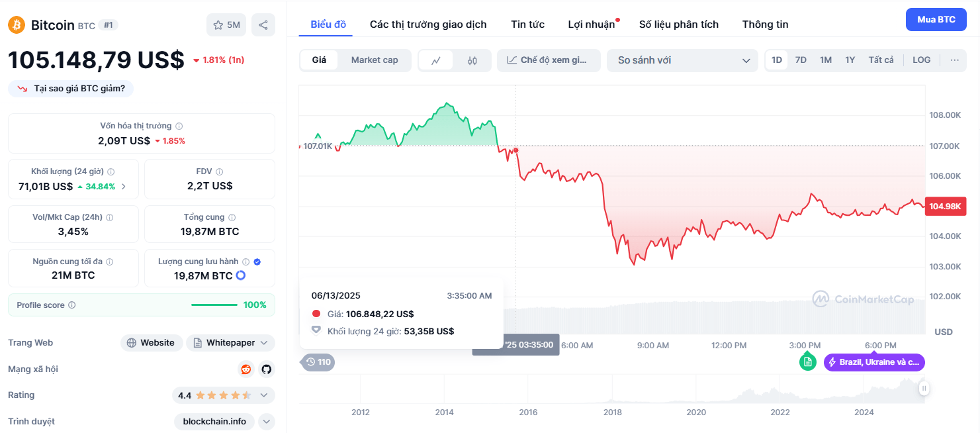Select the 1D time range
Viewport: 980px width, 433px height.
[777, 60]
